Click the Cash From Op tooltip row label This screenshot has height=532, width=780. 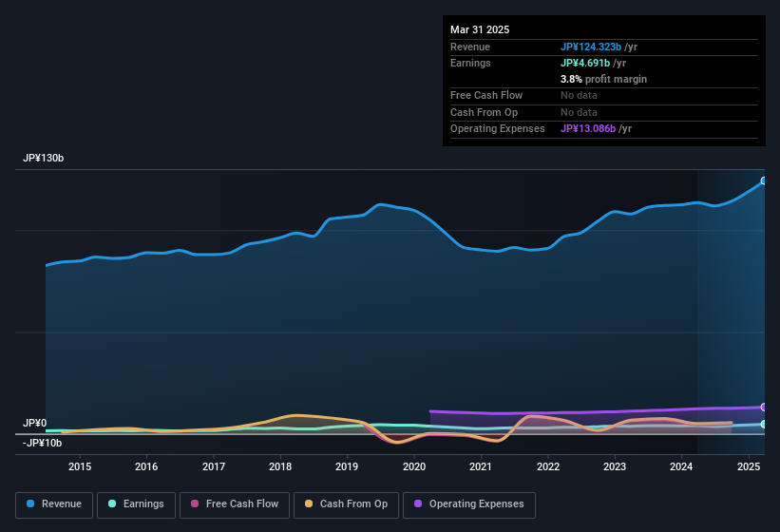(484, 112)
